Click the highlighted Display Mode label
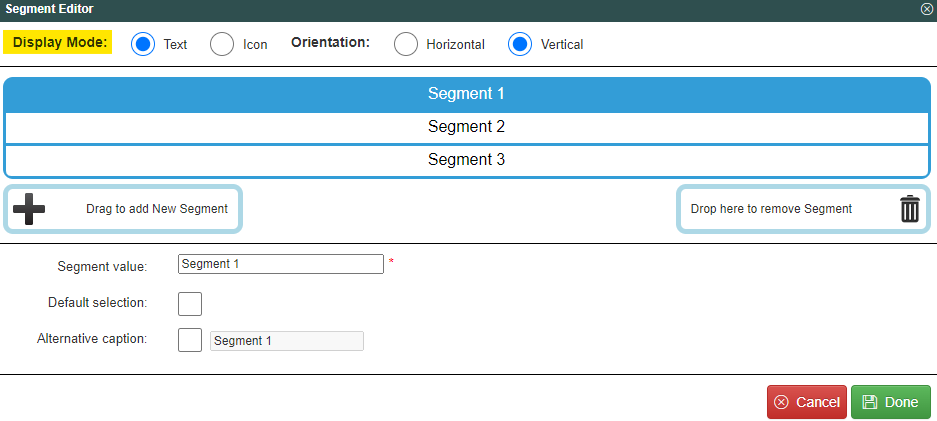The width and height of the screenshot is (937, 421). click(59, 43)
